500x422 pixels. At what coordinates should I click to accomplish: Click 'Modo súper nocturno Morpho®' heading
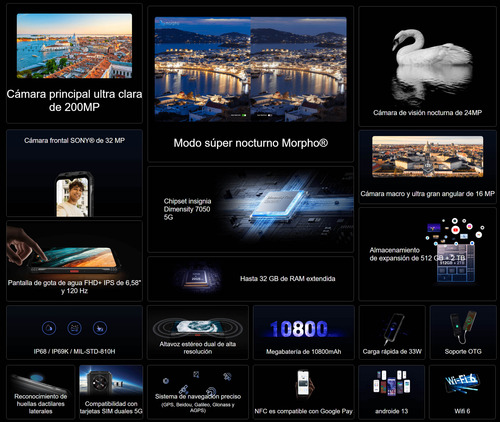click(251, 143)
